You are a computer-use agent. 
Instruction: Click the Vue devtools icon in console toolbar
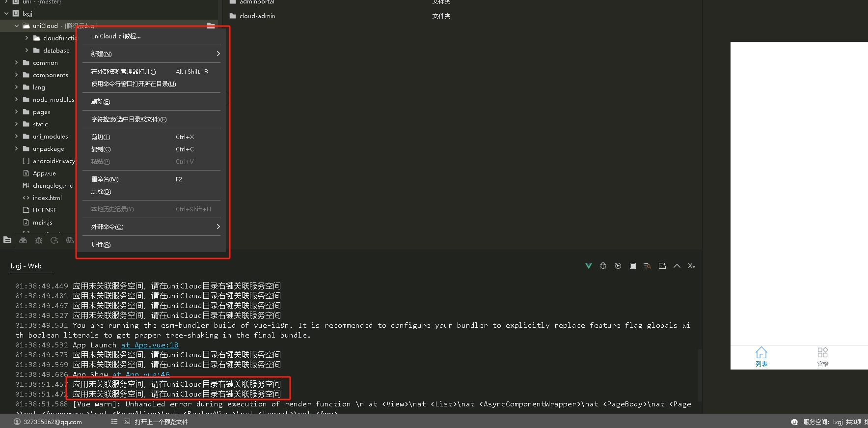pos(588,266)
